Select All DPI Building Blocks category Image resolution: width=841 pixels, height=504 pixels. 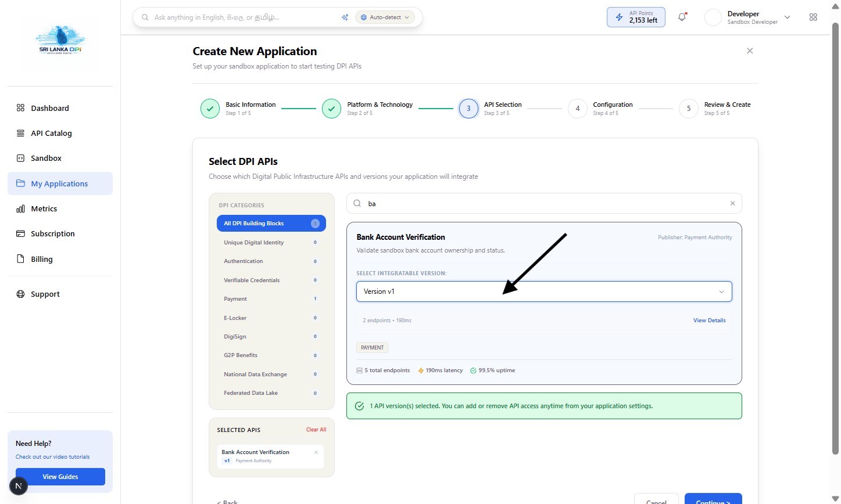click(271, 224)
